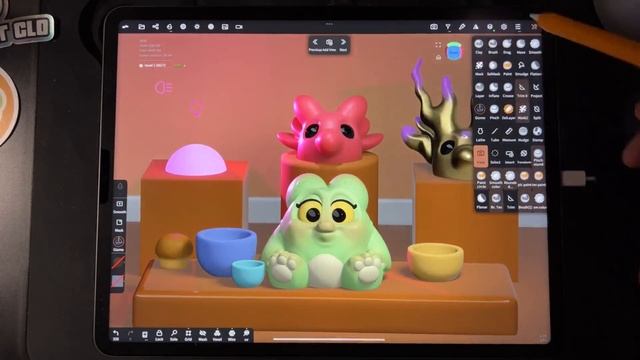
Task: Open the hamburger menu in top bar
Action: point(518,27)
